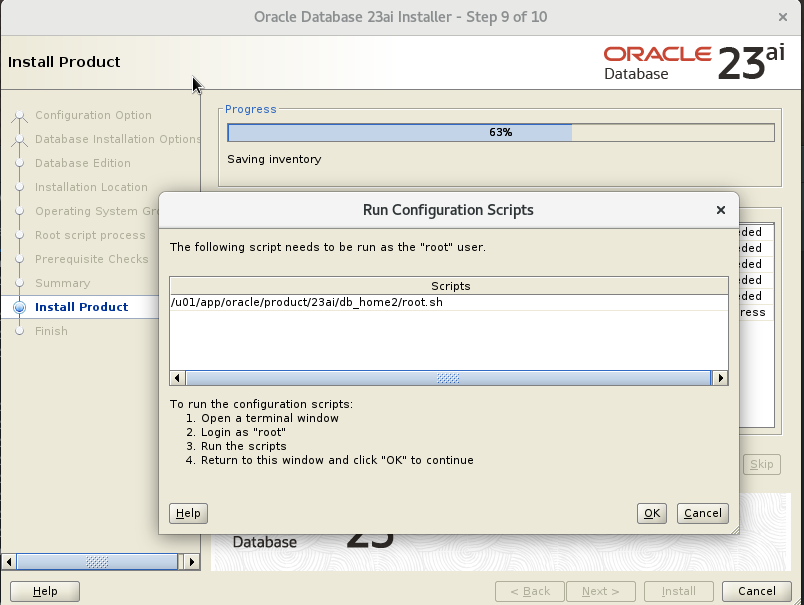This screenshot has height=605, width=804.
Task: Click the Scripts column header
Action: tap(449, 286)
